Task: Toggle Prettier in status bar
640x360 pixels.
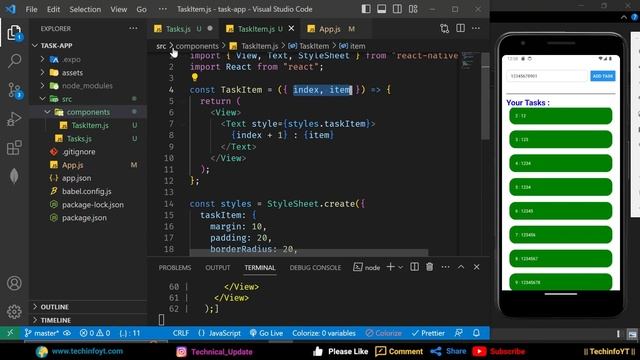Action: [x=428, y=333]
